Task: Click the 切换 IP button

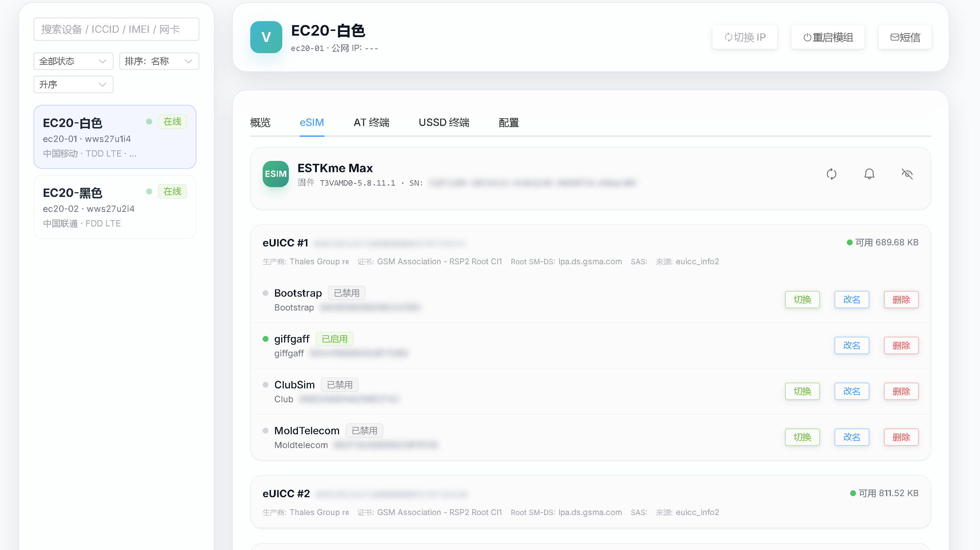Action: [x=745, y=37]
